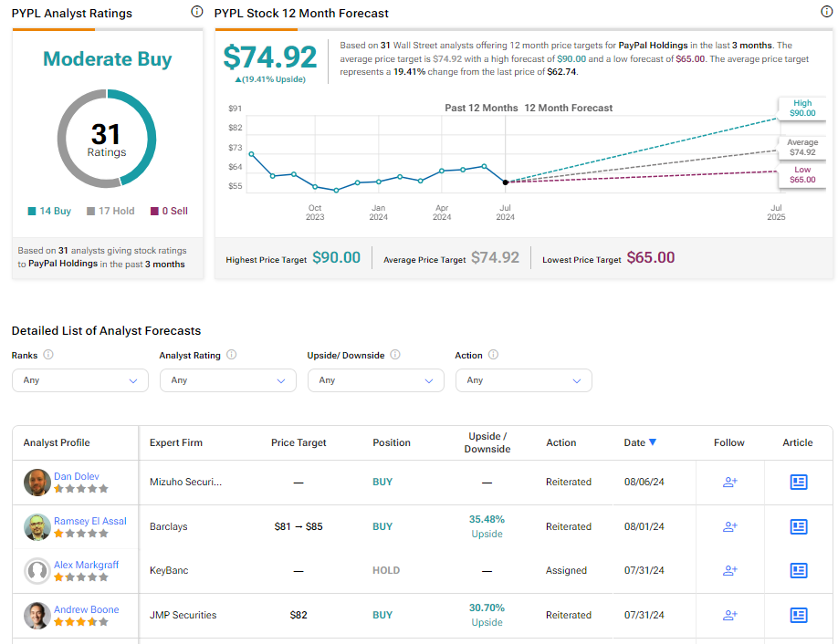Follow analyst Alex Markgraff

(x=729, y=570)
